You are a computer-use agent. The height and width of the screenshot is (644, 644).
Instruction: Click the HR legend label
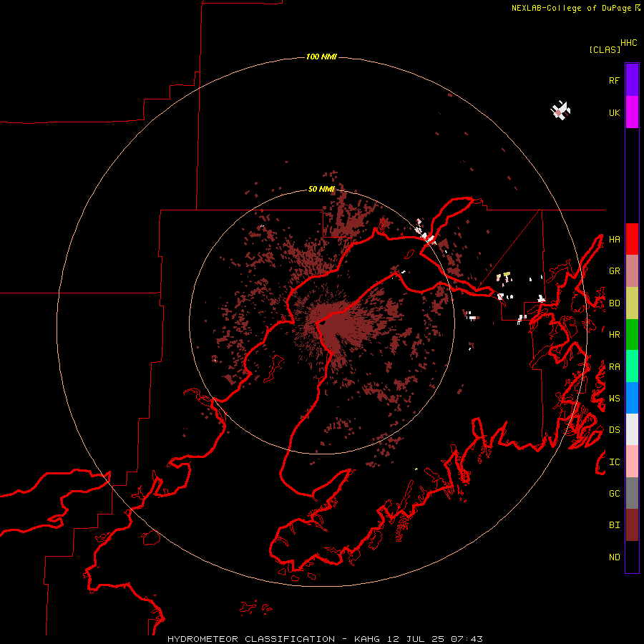click(614, 335)
